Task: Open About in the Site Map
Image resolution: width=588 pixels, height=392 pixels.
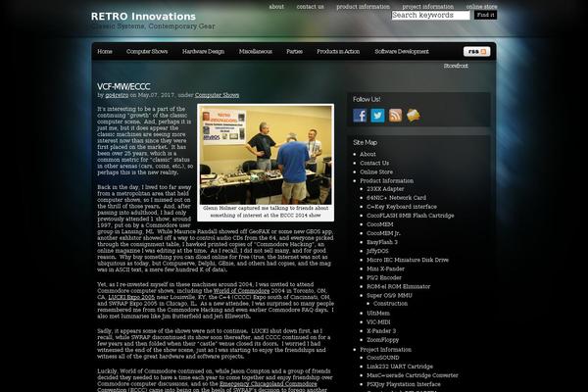Action: 367,154
